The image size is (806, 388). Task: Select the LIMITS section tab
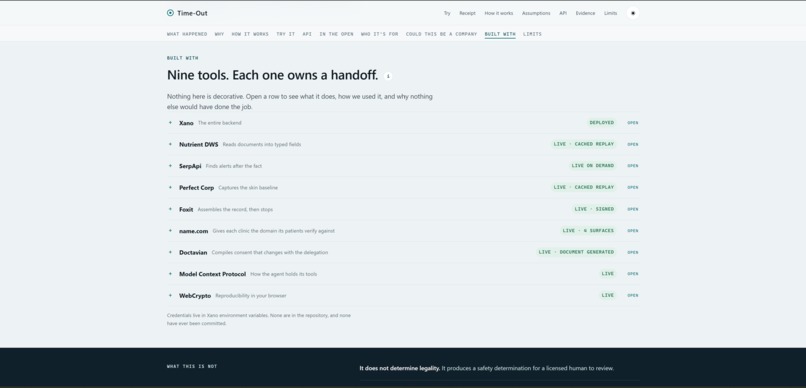click(x=532, y=34)
